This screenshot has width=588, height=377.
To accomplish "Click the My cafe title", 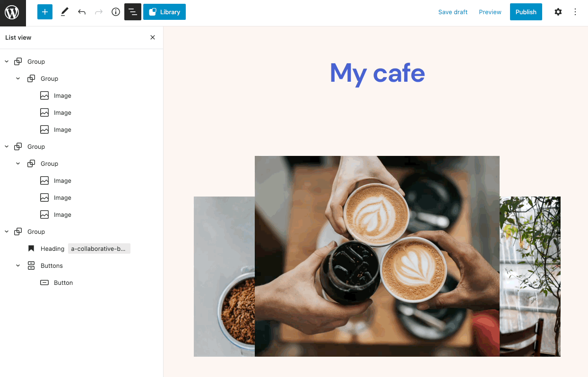I will [x=377, y=73].
